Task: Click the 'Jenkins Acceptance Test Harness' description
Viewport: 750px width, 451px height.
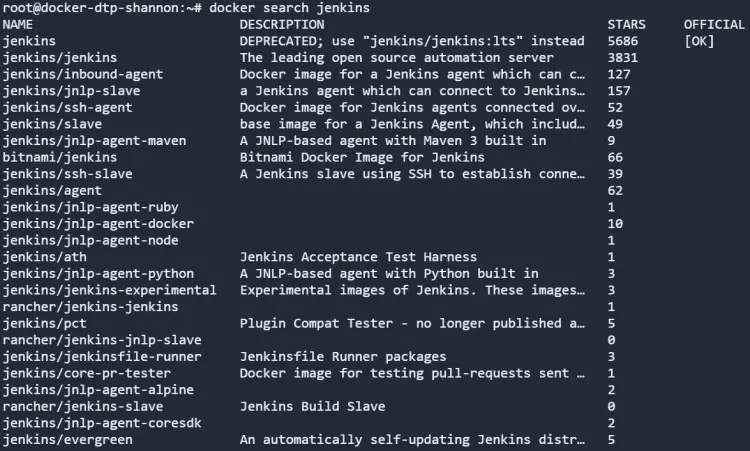Action: pos(358,257)
